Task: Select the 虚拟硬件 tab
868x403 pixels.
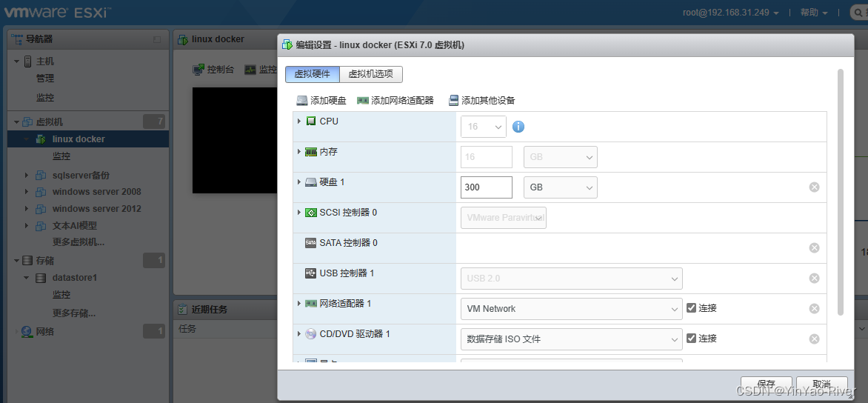Action: pos(313,74)
